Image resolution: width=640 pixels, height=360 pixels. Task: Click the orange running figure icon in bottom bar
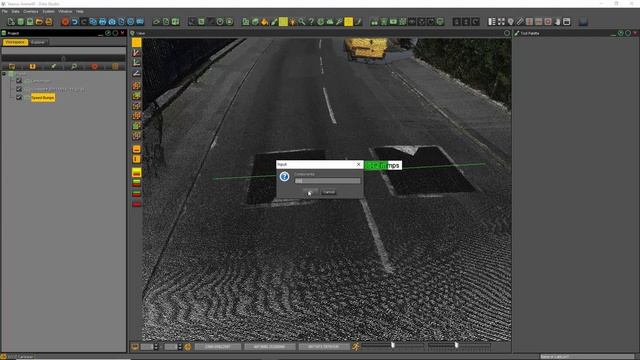(356, 347)
